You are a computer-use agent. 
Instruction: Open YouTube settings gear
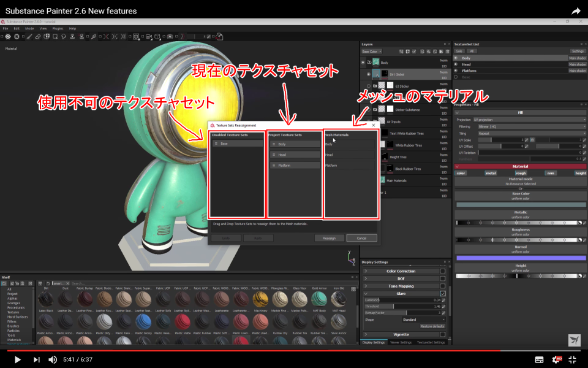557,359
